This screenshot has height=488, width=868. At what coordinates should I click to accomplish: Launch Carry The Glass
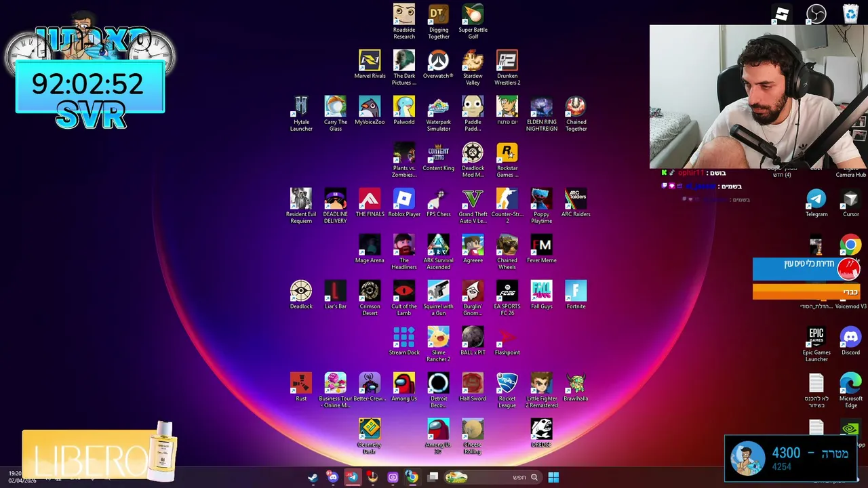point(336,114)
